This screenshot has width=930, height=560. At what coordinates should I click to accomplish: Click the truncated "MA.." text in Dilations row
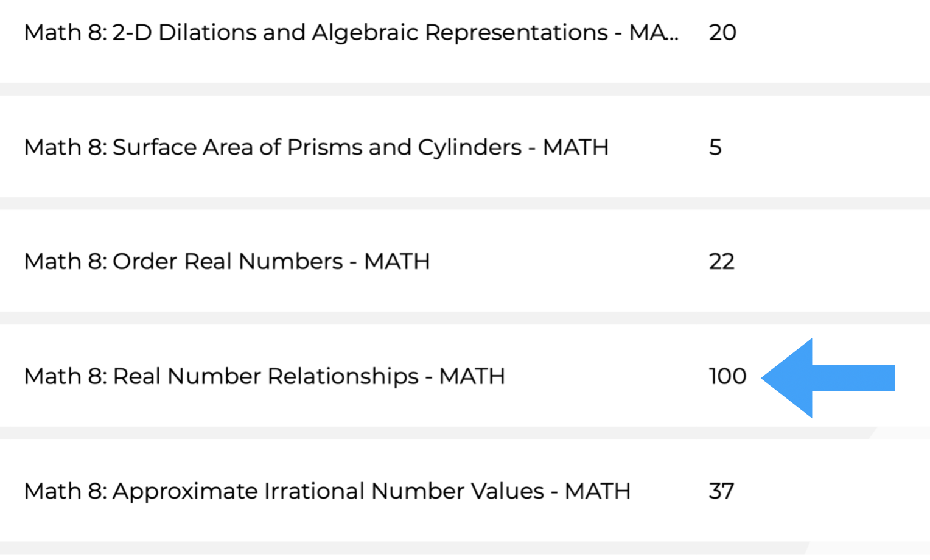pos(654,33)
